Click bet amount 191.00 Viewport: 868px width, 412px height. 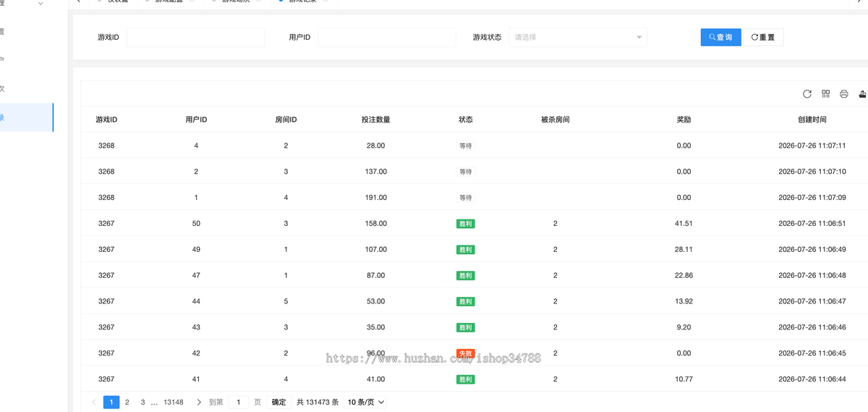pos(375,198)
